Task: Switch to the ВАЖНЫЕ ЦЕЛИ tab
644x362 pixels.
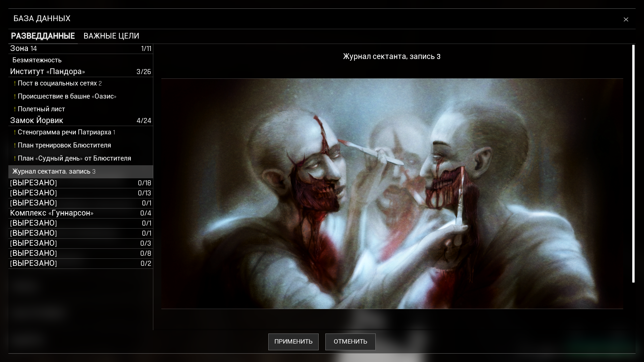Action: pyautogui.click(x=111, y=36)
